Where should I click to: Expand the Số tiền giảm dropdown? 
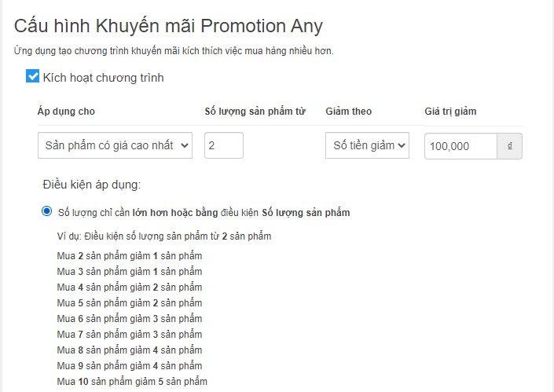[x=367, y=145]
